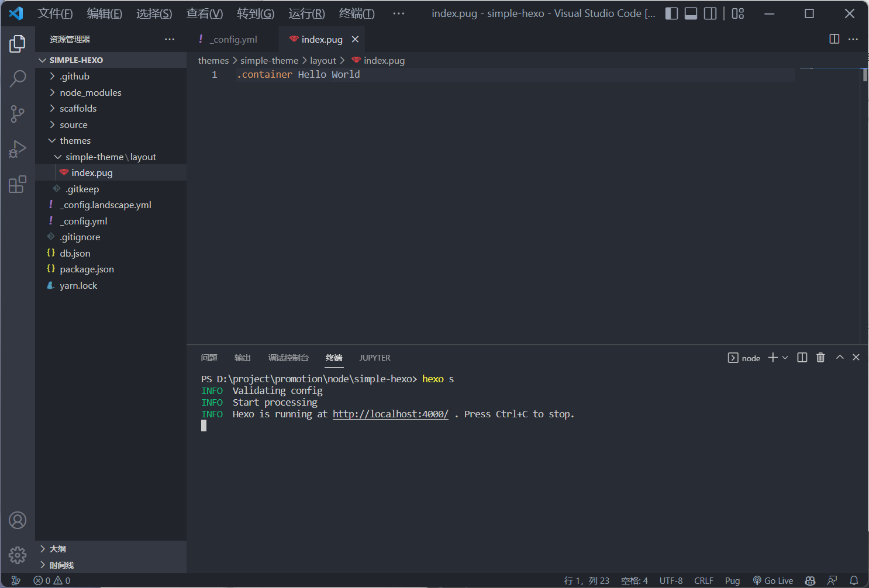Open the localhost:4000 link in terminal

(x=390, y=414)
